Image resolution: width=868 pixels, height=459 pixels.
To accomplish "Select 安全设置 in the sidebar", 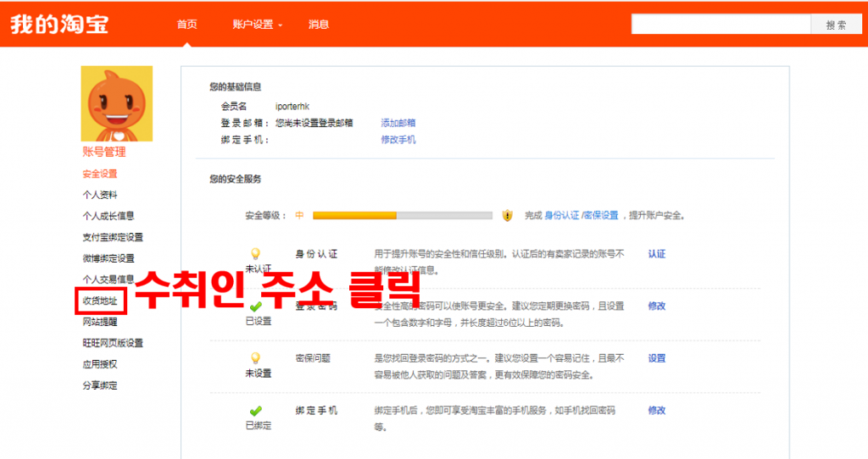I will tap(100, 174).
